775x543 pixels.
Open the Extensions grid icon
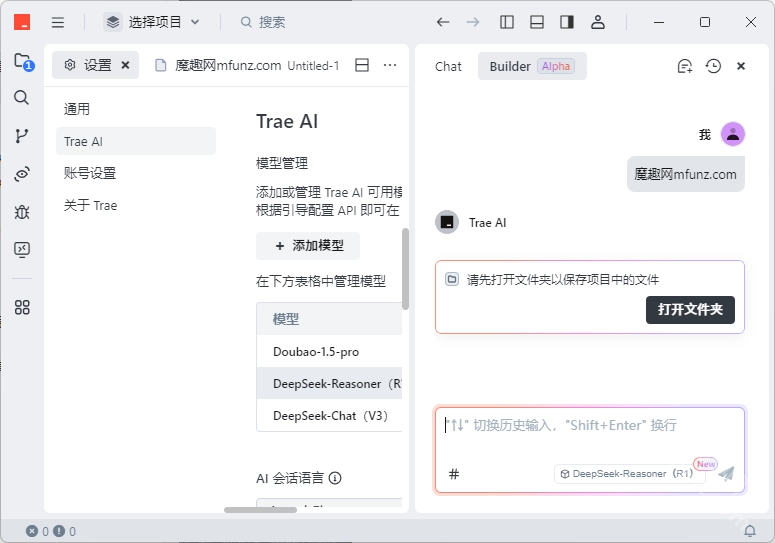click(x=22, y=307)
